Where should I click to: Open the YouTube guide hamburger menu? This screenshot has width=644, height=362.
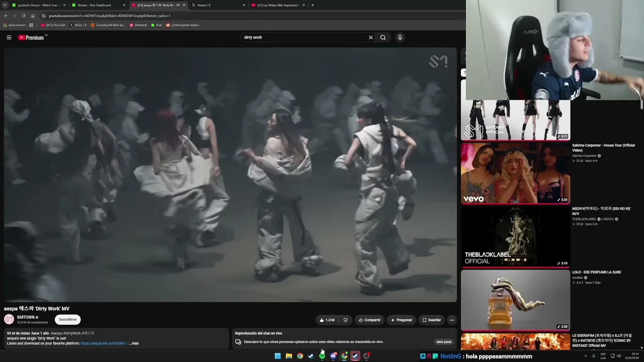pos(9,37)
